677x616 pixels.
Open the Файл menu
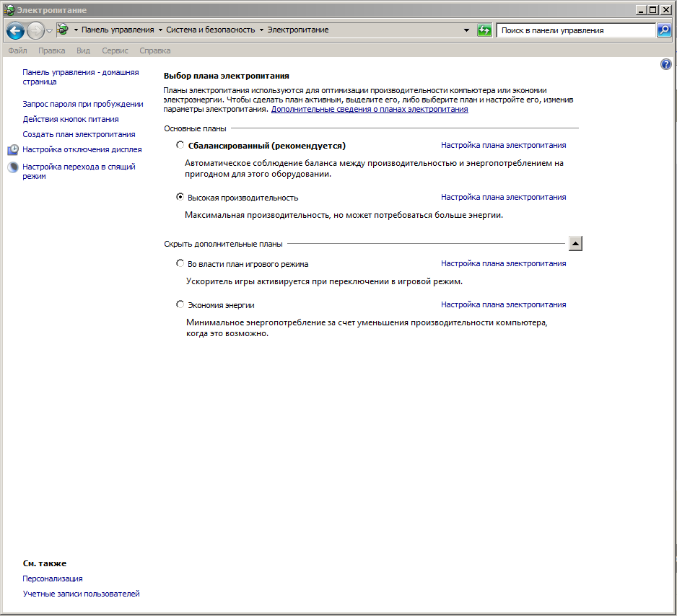(x=18, y=50)
